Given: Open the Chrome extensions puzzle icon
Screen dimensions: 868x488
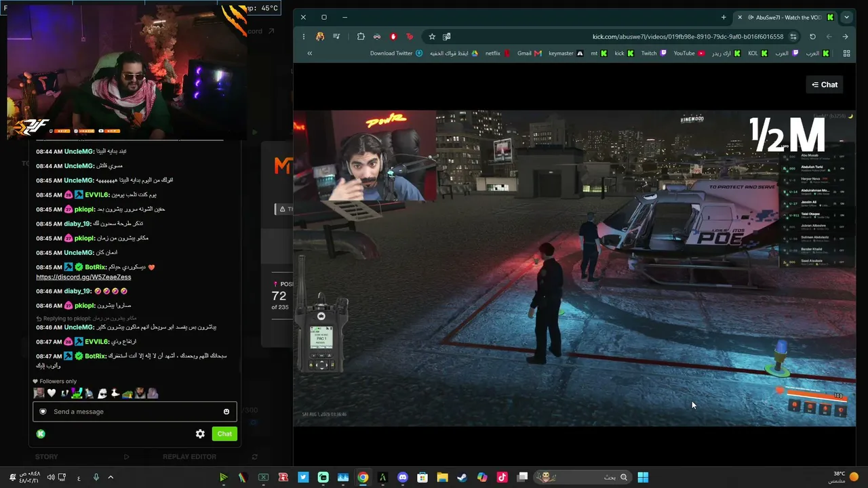Looking at the screenshot, I should [361, 37].
